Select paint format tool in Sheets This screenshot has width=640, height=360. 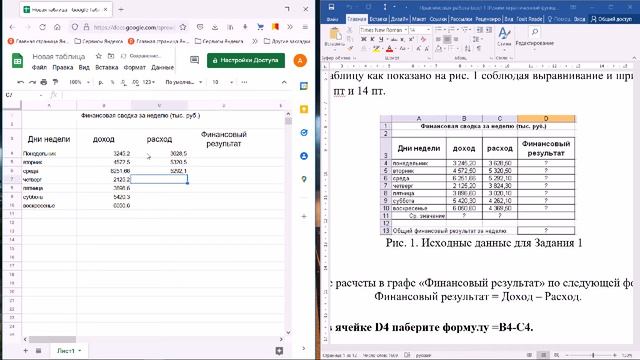click(x=55, y=82)
